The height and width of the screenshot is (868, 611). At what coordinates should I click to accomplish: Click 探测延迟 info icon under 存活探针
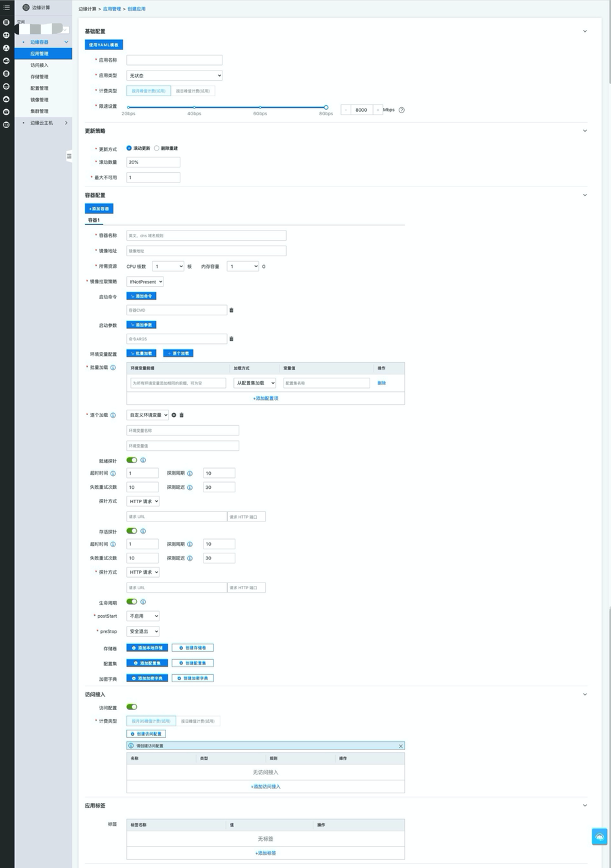(x=190, y=558)
